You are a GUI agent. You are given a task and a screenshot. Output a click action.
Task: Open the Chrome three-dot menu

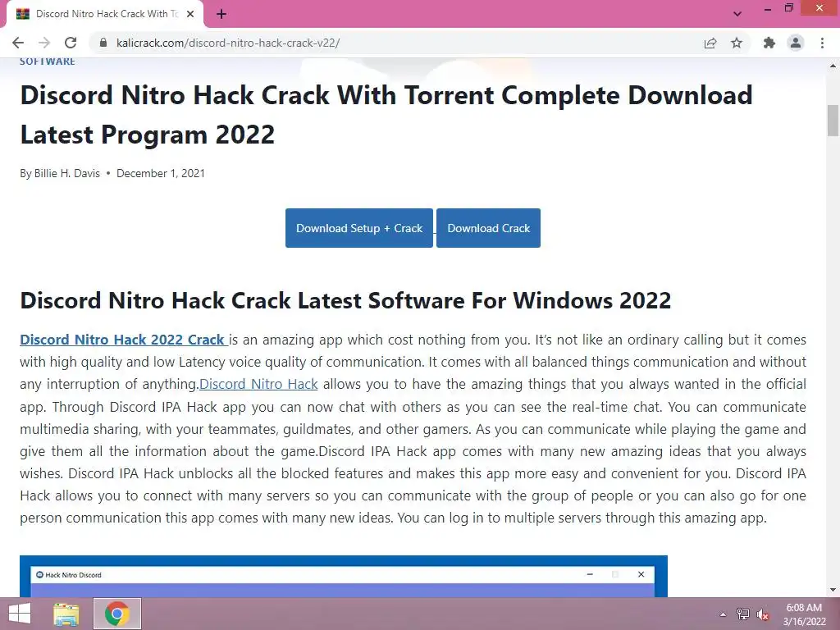point(822,43)
